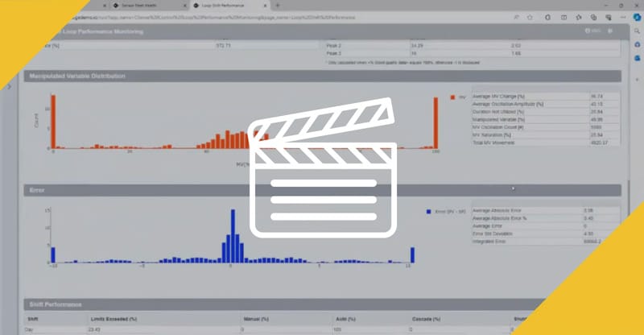
Task: Select the Average MV Change [%] row
Action: point(546,96)
